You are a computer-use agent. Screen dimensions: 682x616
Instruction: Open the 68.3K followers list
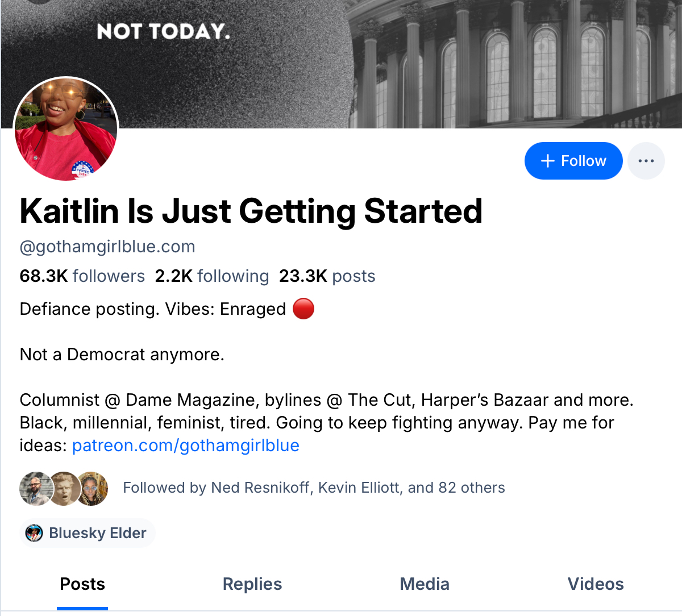[82, 276]
